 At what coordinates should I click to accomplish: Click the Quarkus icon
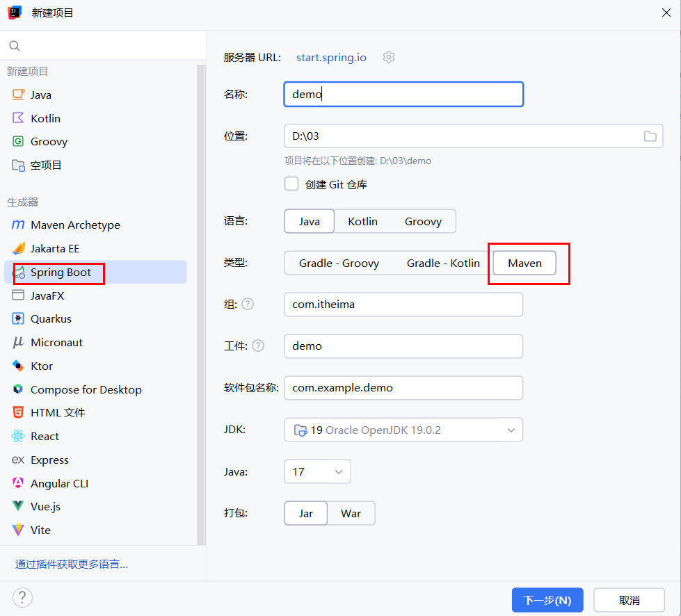pyautogui.click(x=18, y=318)
